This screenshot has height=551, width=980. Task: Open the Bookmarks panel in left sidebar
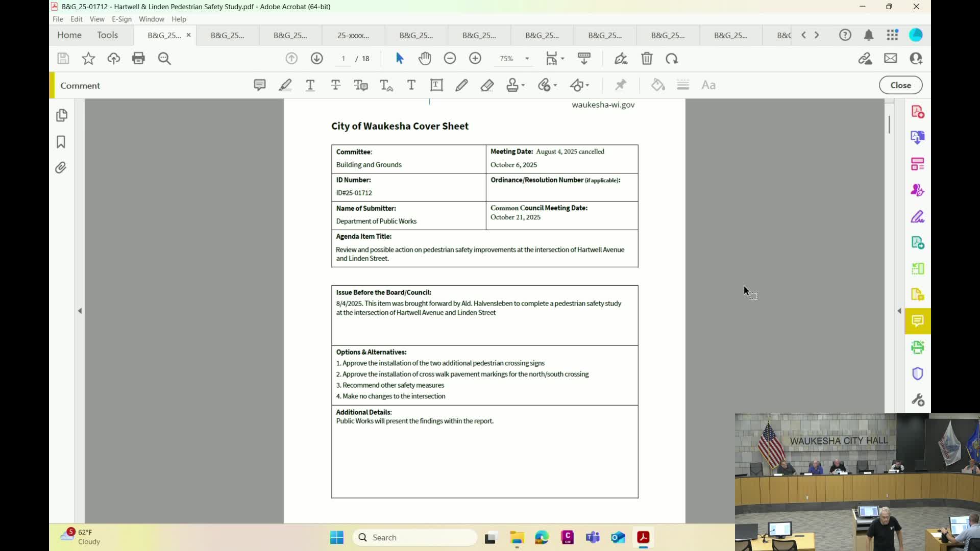coord(61,142)
